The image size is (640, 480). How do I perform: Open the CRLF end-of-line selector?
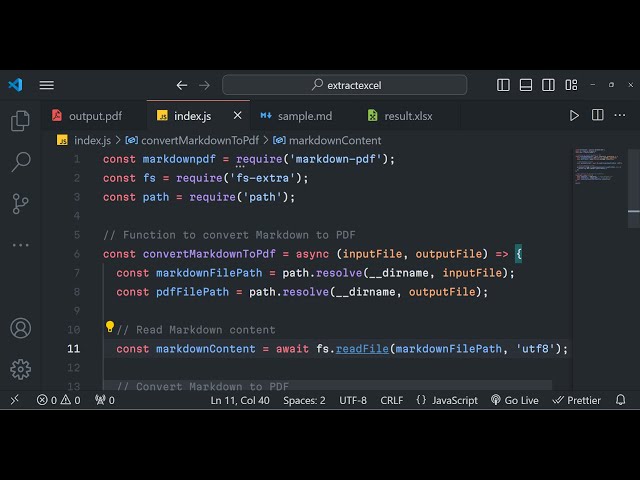[x=392, y=400]
